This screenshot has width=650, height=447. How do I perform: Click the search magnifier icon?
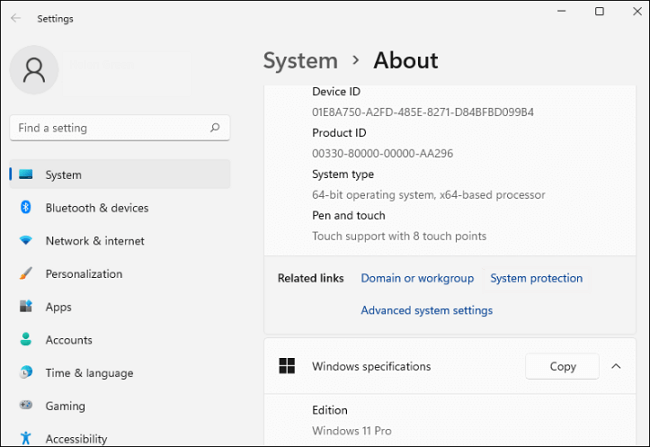[215, 128]
